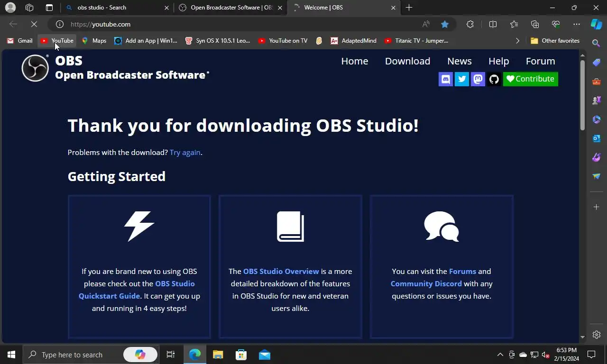This screenshot has width=607, height=364.
Task: Show hidden system tray icons
Action: [500, 355]
